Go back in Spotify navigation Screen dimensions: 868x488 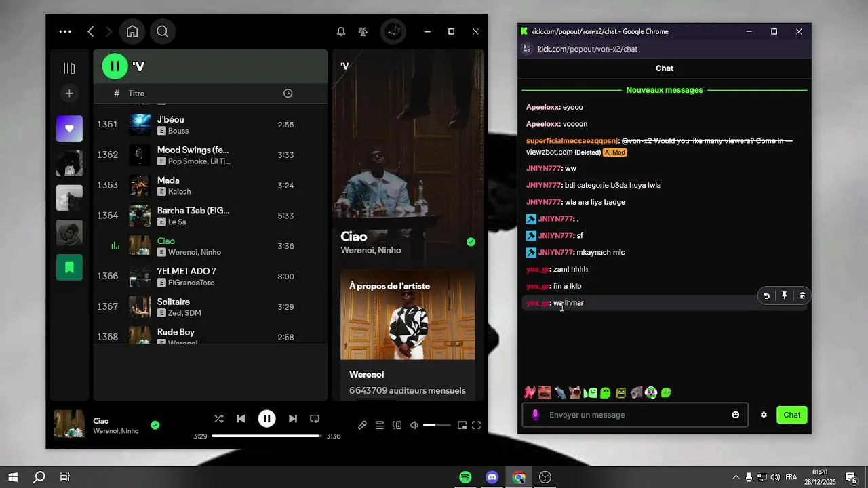(91, 31)
